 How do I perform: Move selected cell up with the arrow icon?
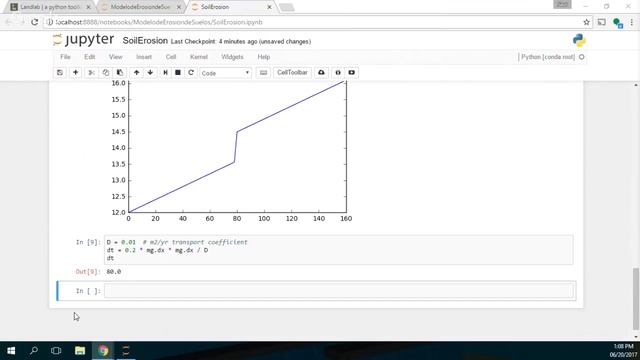tap(136, 73)
